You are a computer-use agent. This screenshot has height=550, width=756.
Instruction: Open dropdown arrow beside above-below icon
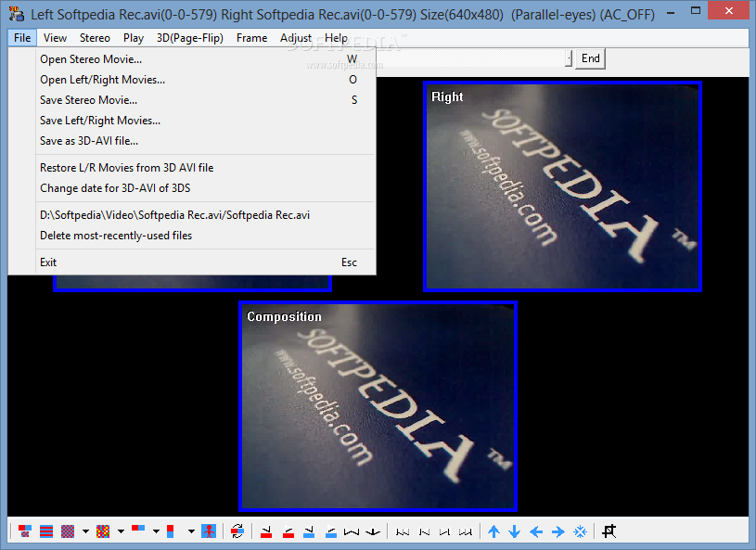click(191, 531)
